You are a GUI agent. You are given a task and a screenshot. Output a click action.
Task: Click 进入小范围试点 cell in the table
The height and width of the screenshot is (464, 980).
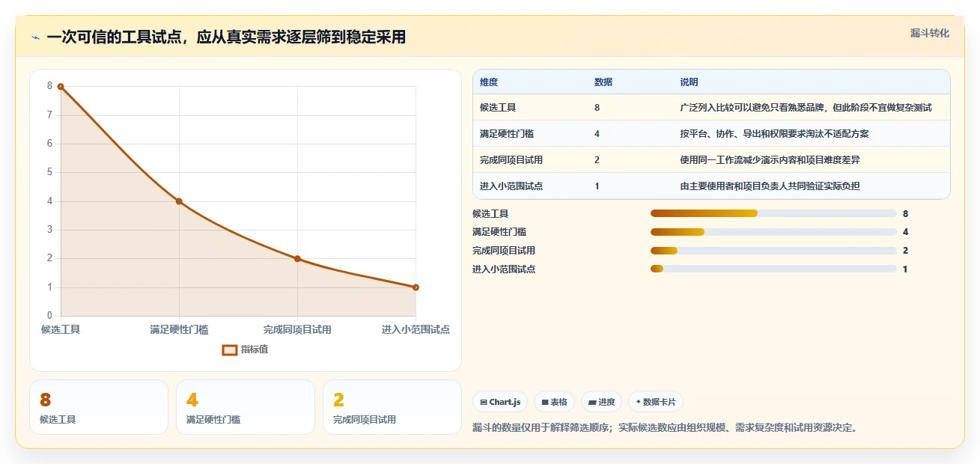pyautogui.click(x=511, y=186)
